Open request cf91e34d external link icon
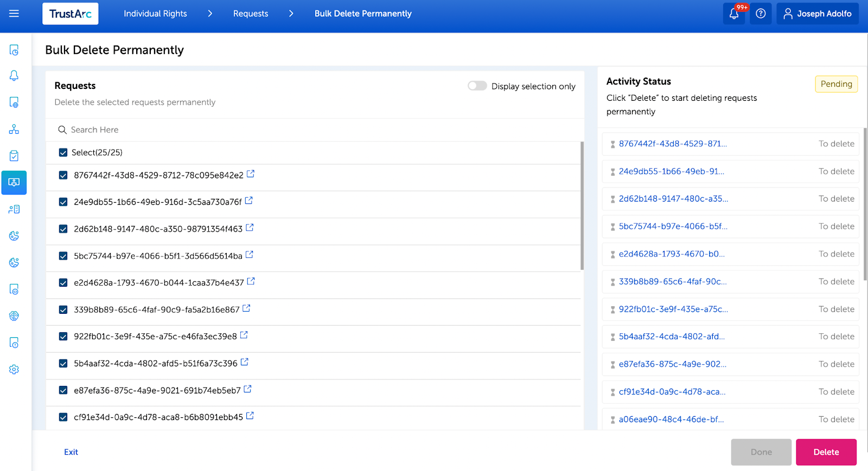The height and width of the screenshot is (471, 868). (250, 416)
